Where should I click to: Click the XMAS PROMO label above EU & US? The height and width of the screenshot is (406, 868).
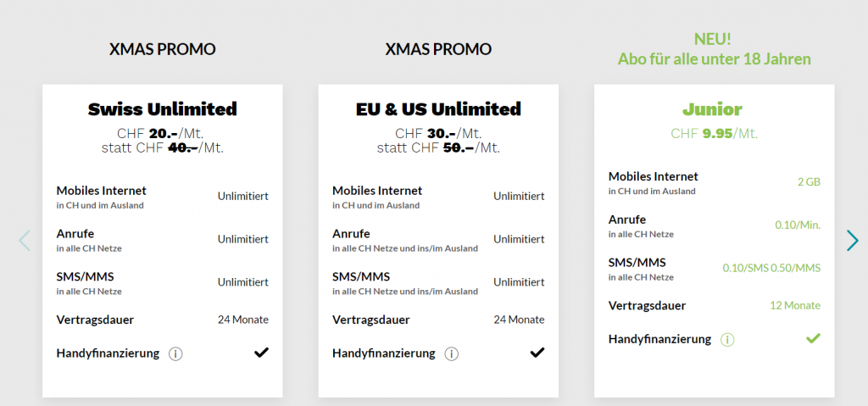click(438, 49)
